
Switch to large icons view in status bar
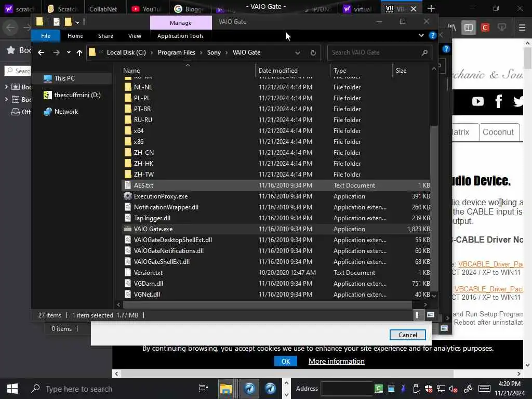tap(431, 315)
